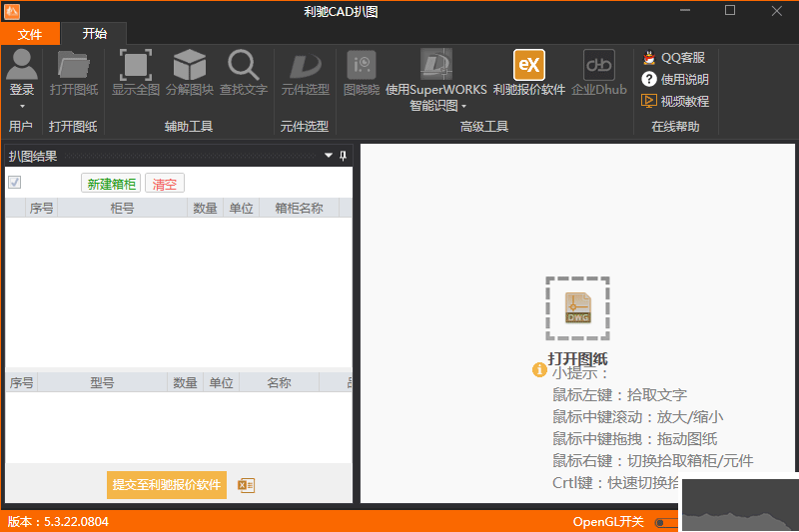Click lower table 单位 column header
The image size is (799, 532).
[x=221, y=382]
